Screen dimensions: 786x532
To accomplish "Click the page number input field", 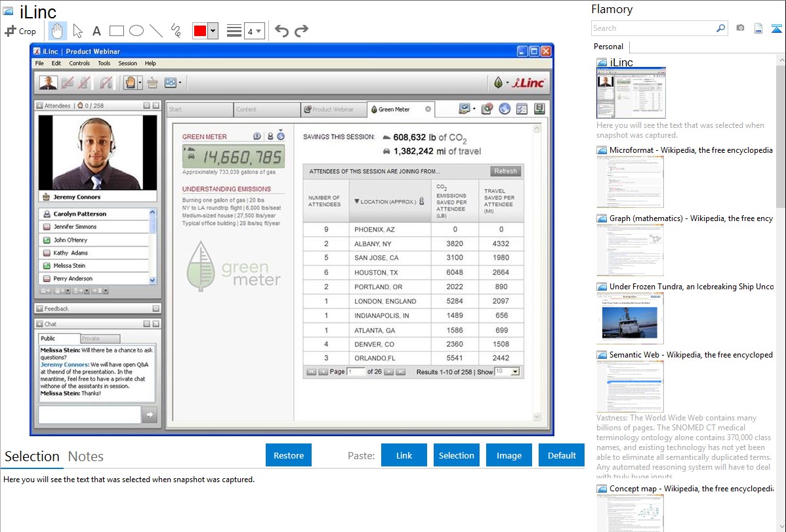I will point(356,371).
